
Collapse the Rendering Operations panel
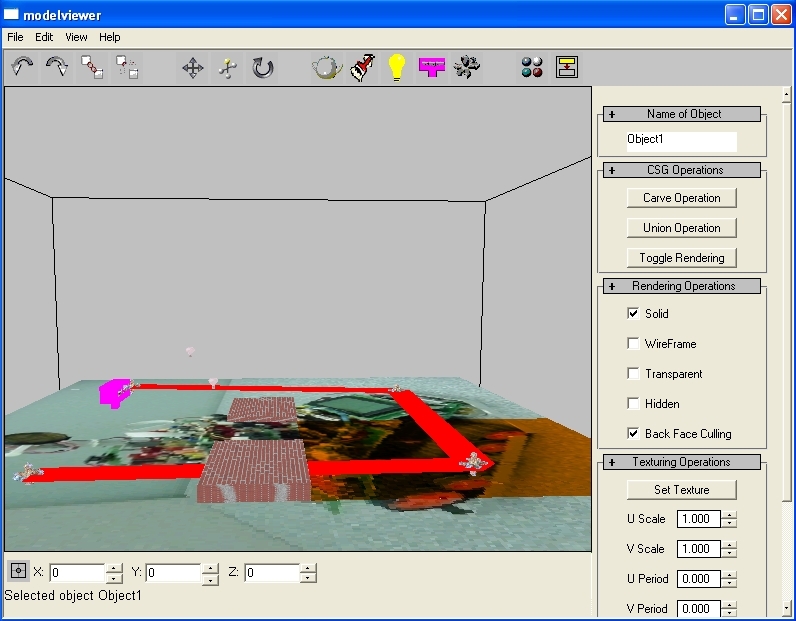(612, 286)
